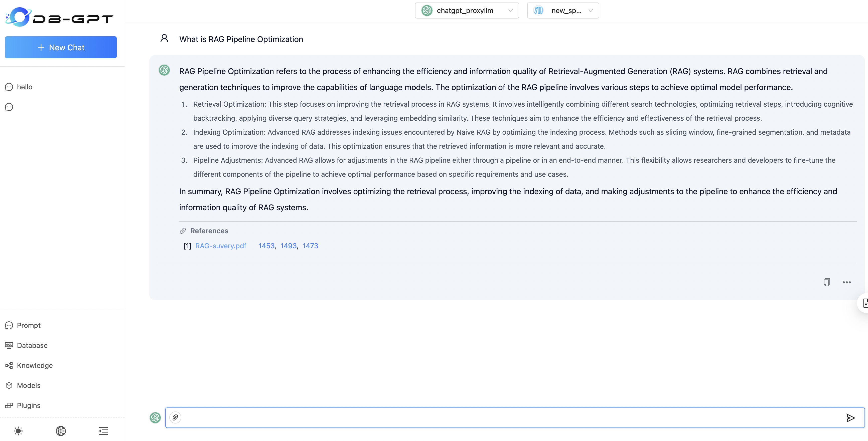Open more options for the response
This screenshot has height=441, width=868.
tap(847, 282)
